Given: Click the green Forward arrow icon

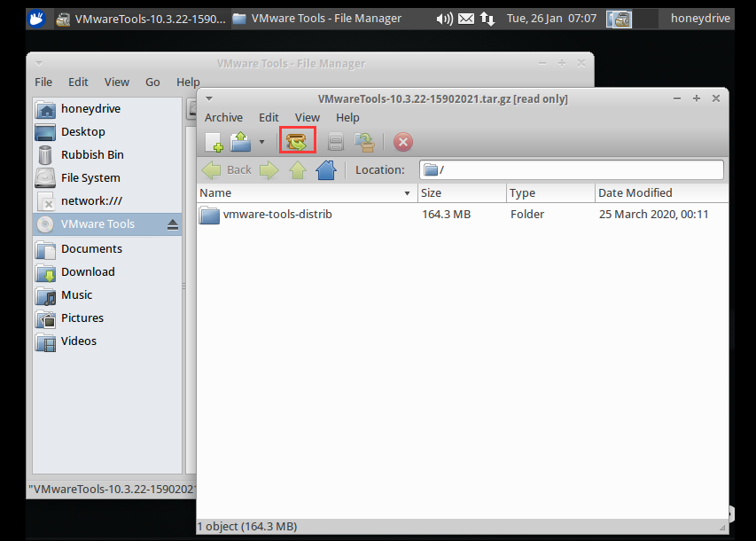Looking at the screenshot, I should [269, 170].
